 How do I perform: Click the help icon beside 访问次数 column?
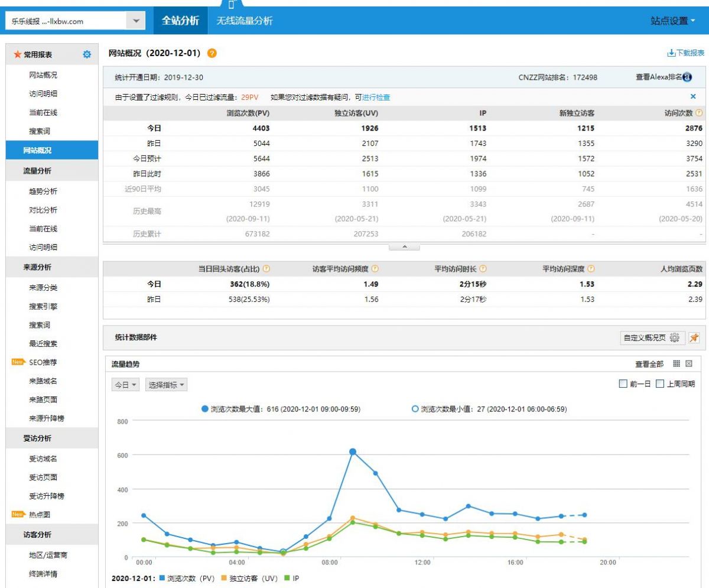(x=700, y=113)
